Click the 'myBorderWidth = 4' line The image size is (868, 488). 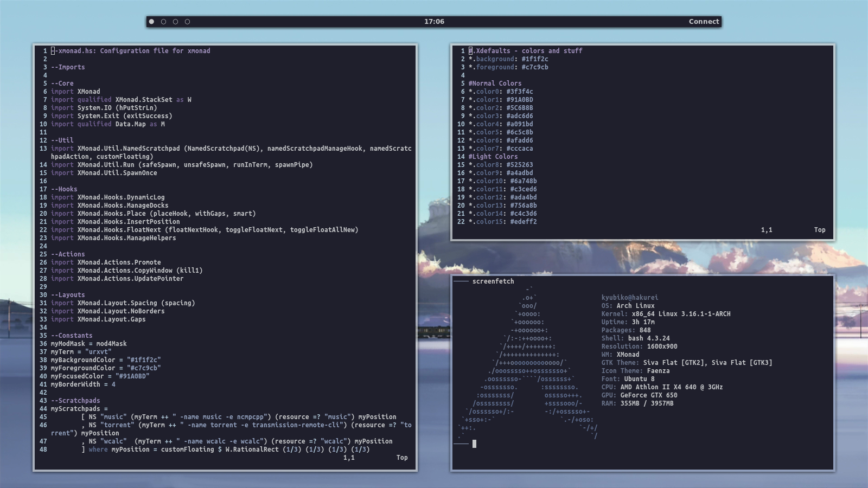tap(83, 384)
